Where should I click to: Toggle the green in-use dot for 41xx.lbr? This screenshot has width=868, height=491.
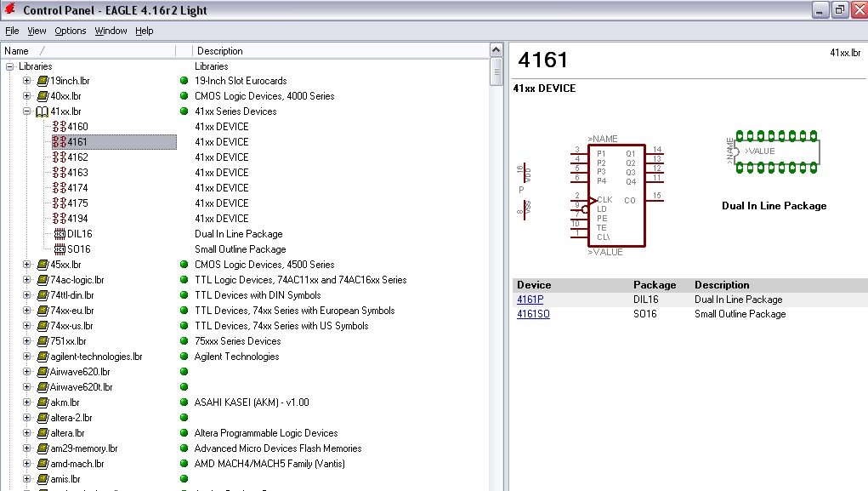click(184, 111)
